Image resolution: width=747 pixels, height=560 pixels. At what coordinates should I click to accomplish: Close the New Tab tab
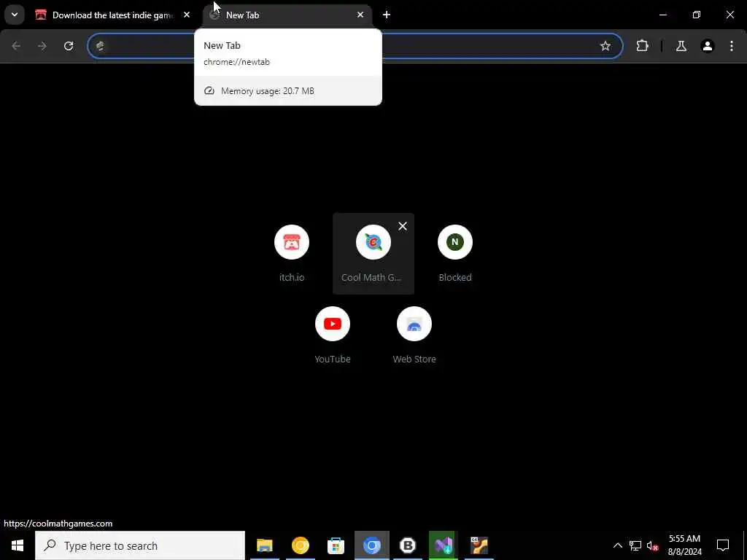pos(360,15)
